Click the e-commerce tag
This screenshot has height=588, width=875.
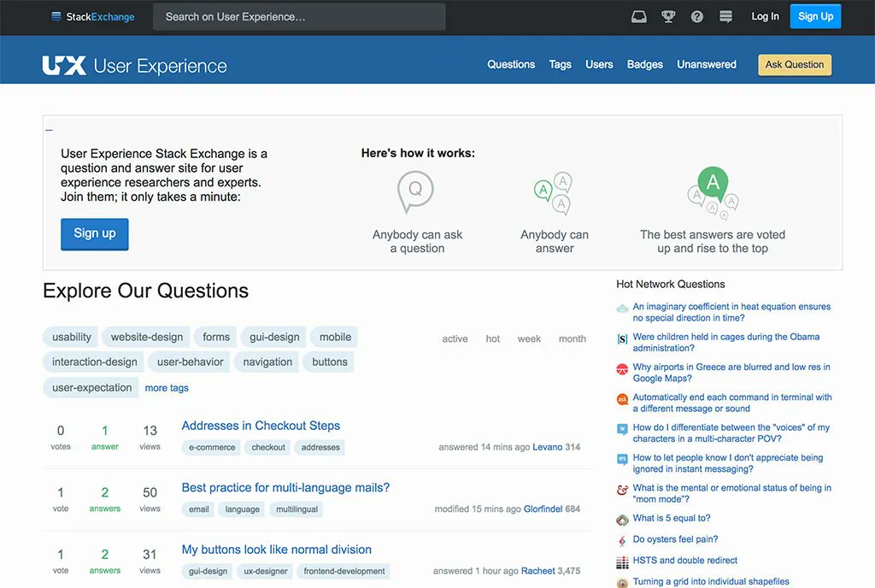click(x=212, y=448)
